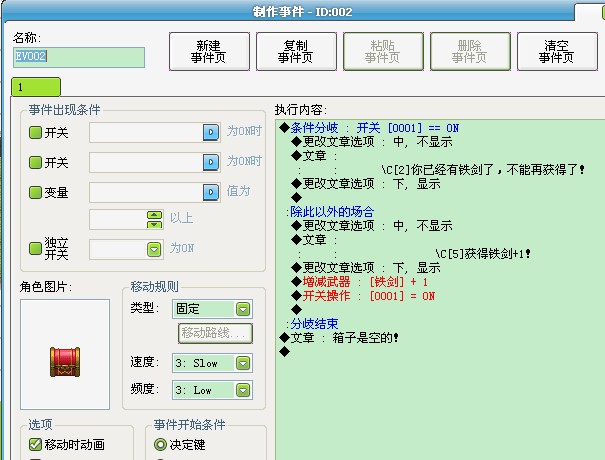Select the 文章 : 箱子是空的 line
605x460 pixels.
339,338
